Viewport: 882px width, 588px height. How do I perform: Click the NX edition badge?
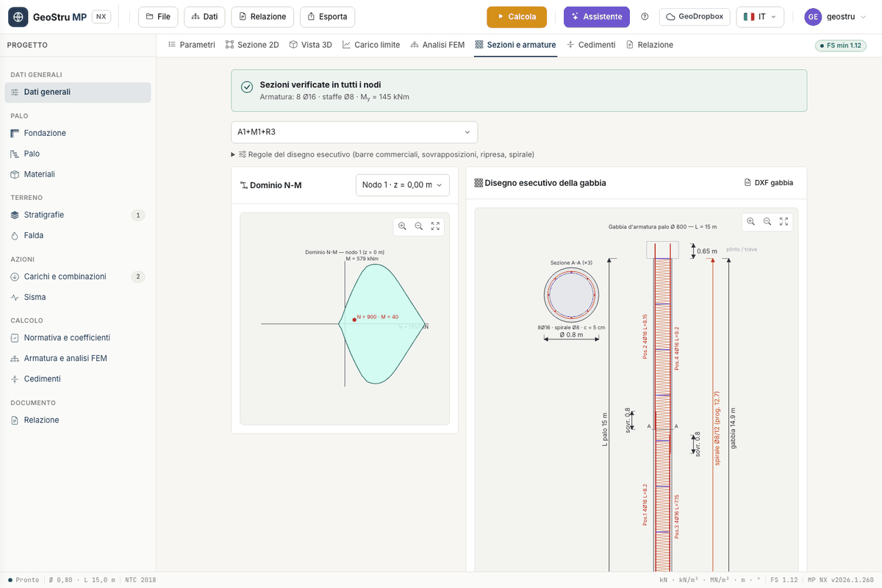[x=101, y=17]
